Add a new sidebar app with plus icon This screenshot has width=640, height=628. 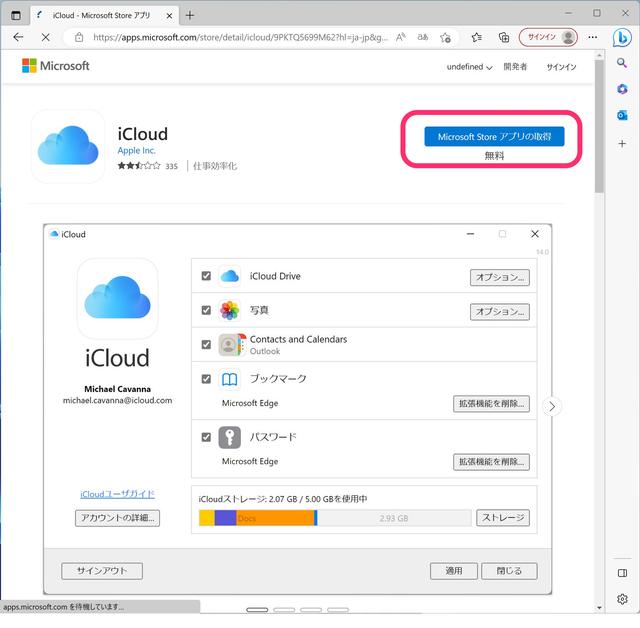(x=622, y=144)
